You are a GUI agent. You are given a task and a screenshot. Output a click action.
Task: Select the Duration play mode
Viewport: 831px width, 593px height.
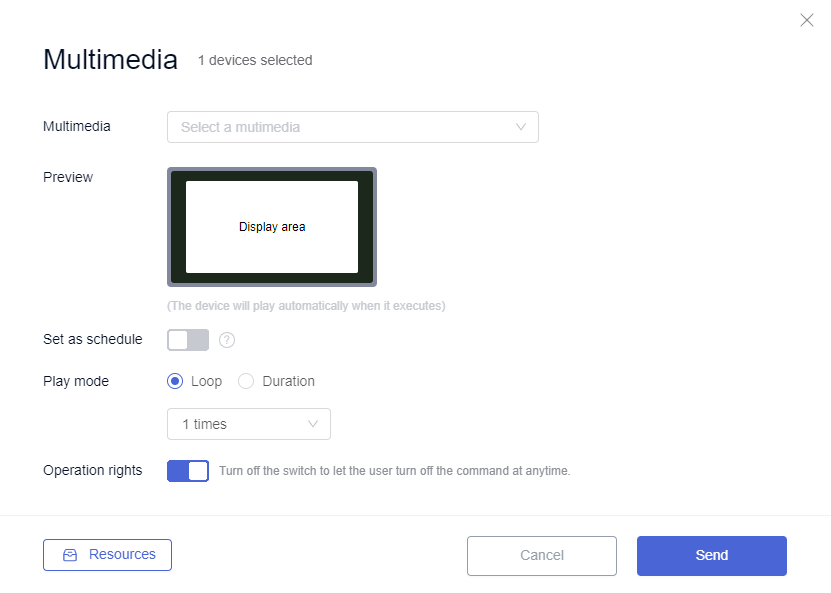(x=246, y=381)
